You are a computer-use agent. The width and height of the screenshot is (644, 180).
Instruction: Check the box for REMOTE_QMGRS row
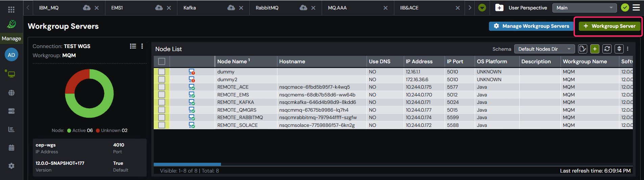coord(162,110)
